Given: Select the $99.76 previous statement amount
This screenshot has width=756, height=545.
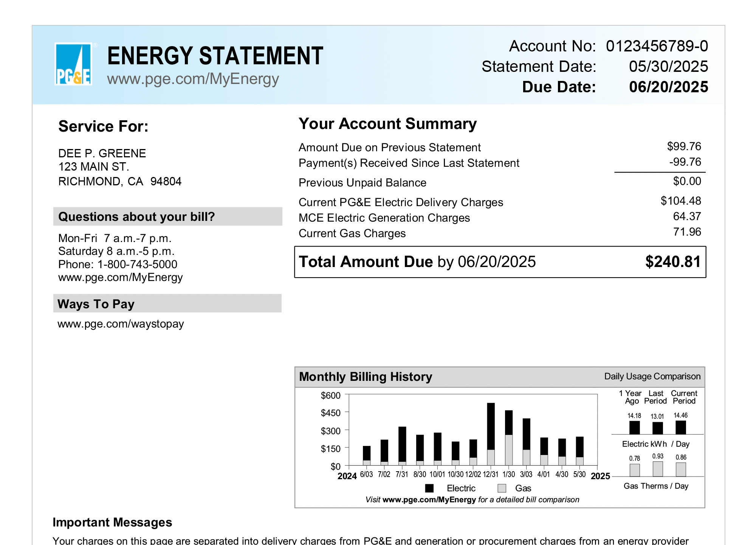Looking at the screenshot, I should point(684,146).
